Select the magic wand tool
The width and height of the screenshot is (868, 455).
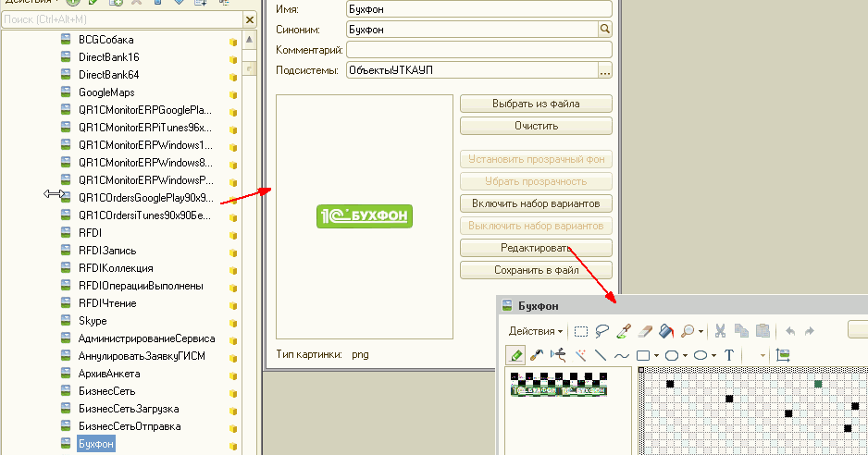click(x=580, y=355)
